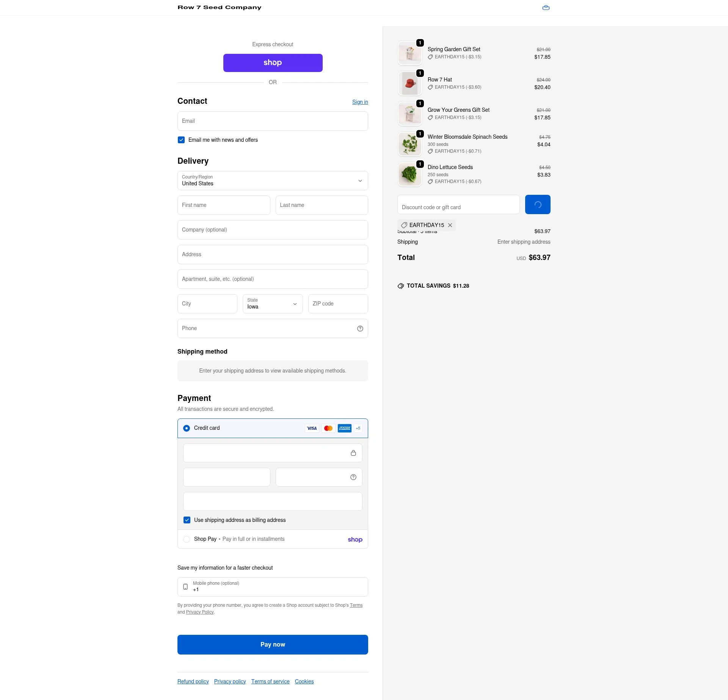Remove the EARTHDAY15 discount code tag
Screen dimensions: 728x700
coord(450,225)
